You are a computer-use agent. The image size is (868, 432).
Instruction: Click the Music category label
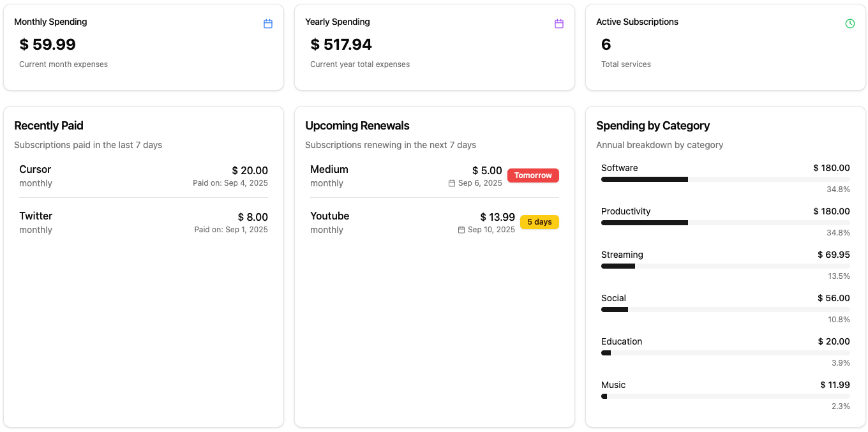pos(613,385)
